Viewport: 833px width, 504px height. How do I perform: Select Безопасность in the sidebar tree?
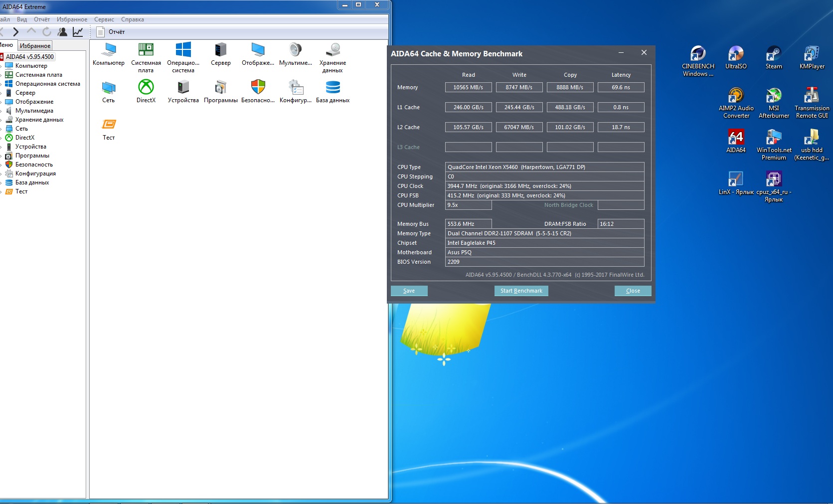click(x=34, y=165)
